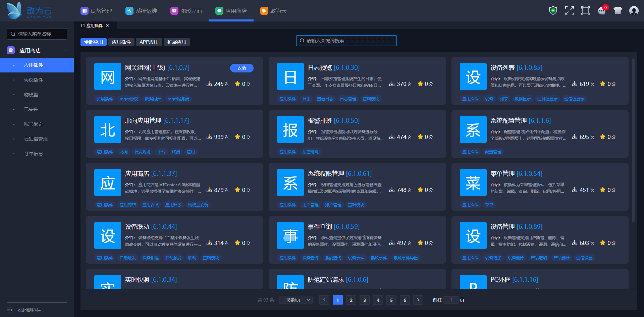
Task: Click the refresh icon on 应用插件 tab
Action: (x=83, y=25)
